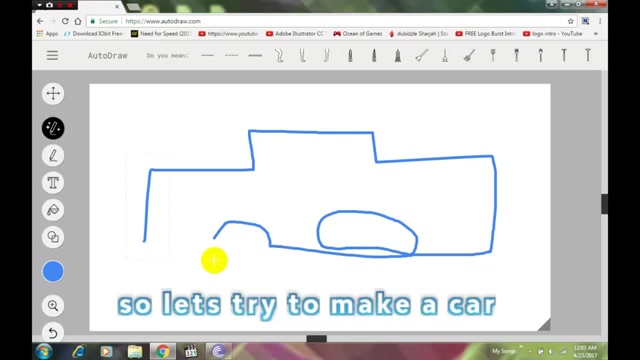
Task: Pick the skyscraper building suggestion
Action: coord(398,55)
